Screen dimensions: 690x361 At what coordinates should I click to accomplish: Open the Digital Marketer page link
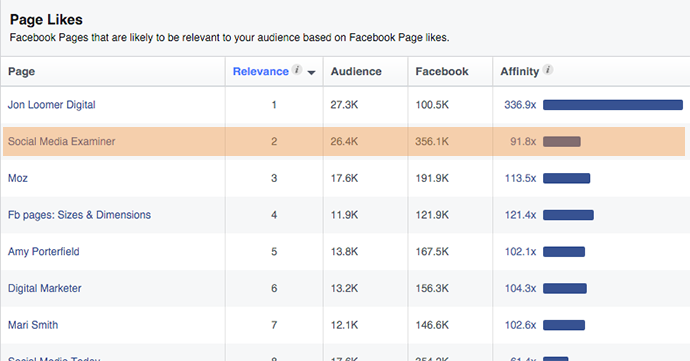(x=44, y=288)
